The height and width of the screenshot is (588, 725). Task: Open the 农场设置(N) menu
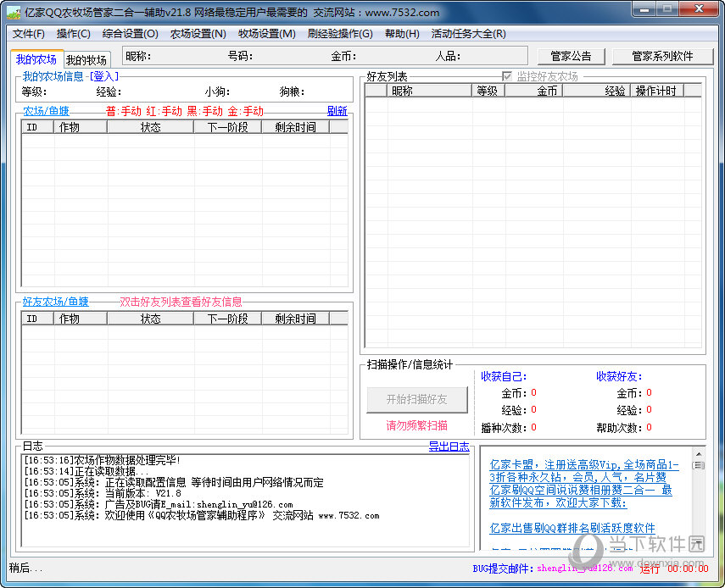coord(198,34)
